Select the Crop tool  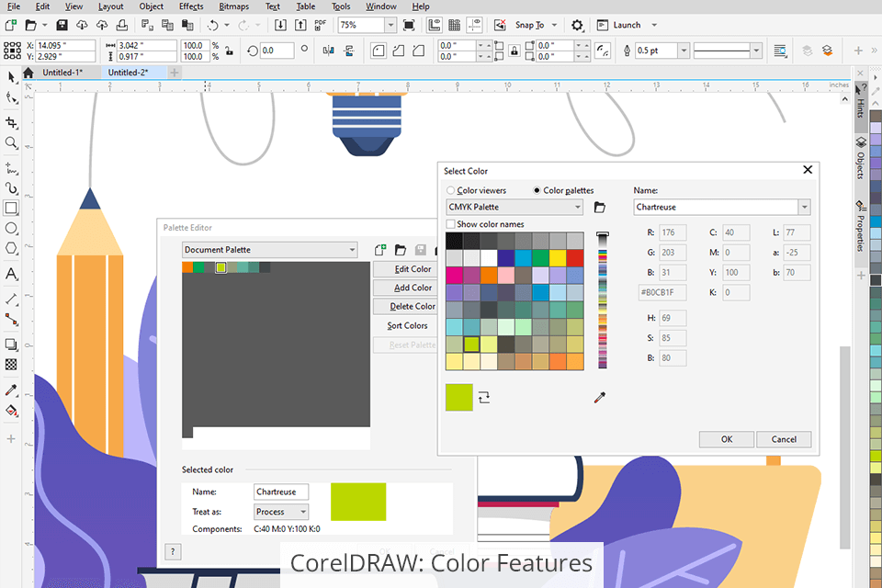coord(11,122)
